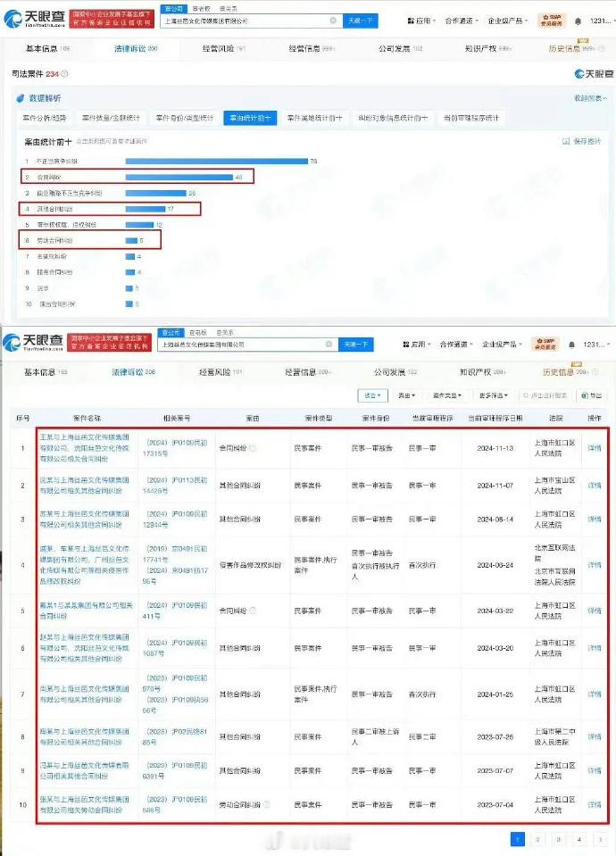This screenshot has width=616, height=856.
Task: Click 2024-11-13 date cell in row 1
Action: tap(495, 448)
